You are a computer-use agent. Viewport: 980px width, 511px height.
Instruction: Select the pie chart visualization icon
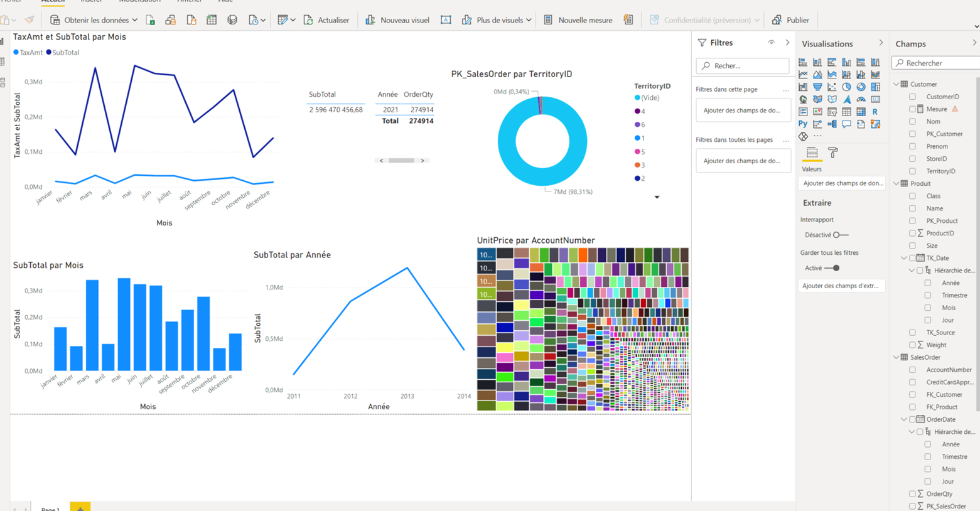pyautogui.click(x=847, y=87)
